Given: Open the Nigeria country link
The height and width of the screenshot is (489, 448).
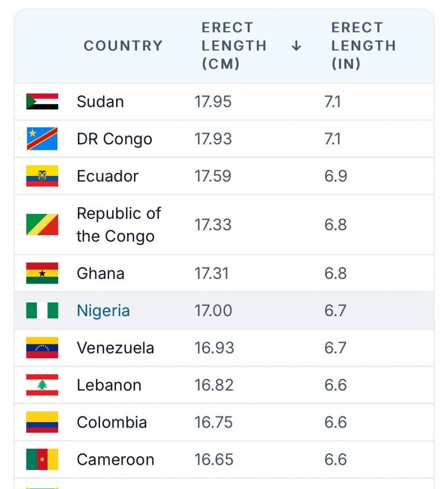Looking at the screenshot, I should click(x=103, y=310).
